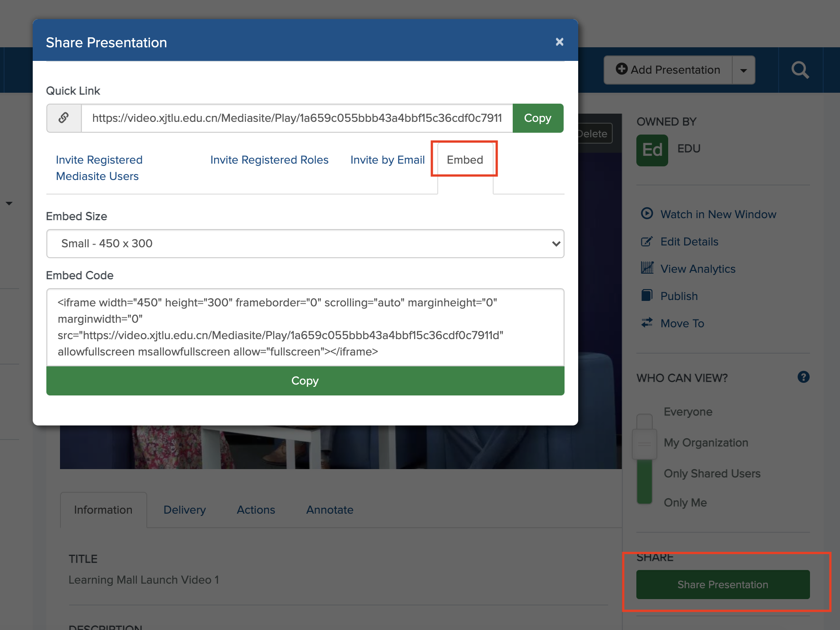Click the Publish book icon

pyautogui.click(x=646, y=295)
